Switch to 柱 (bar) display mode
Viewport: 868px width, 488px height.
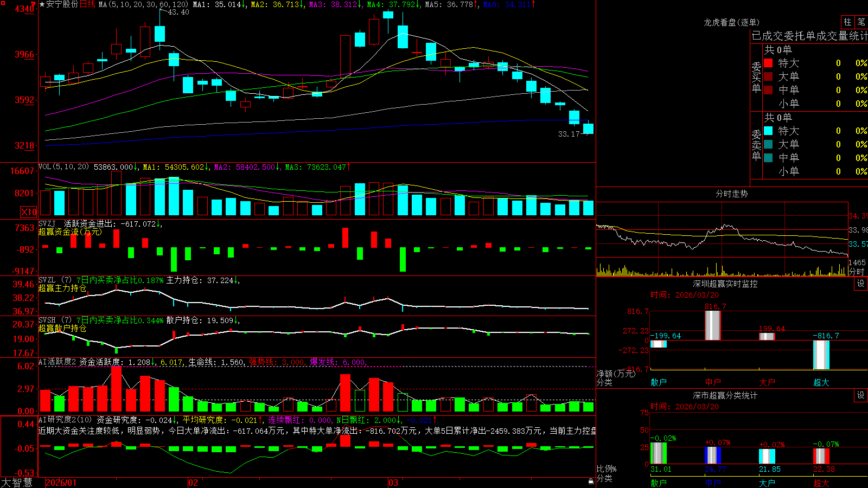847,22
